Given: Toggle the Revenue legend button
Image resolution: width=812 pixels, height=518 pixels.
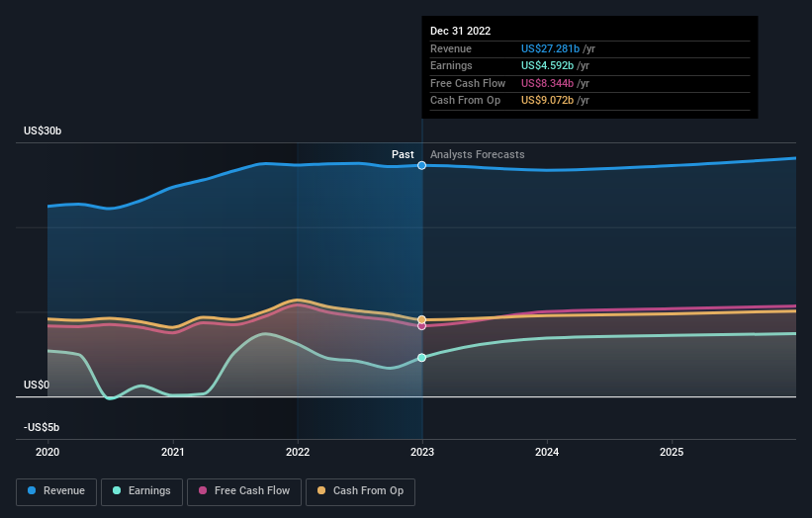Looking at the screenshot, I should click(56, 491).
